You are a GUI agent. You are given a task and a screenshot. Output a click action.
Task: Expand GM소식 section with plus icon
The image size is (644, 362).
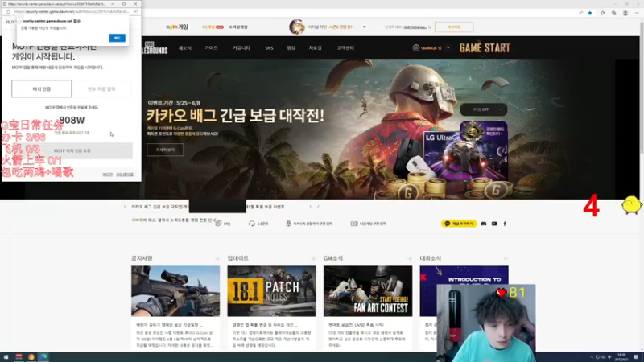point(410,258)
